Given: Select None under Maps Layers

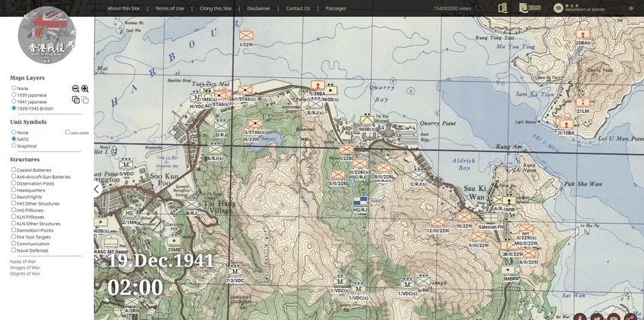Looking at the screenshot, I should click(14, 88).
